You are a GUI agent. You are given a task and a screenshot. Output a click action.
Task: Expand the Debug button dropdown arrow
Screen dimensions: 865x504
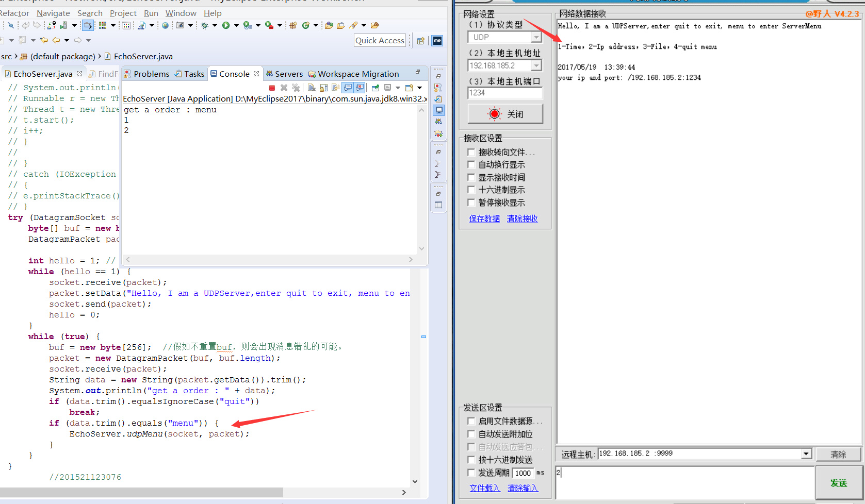tap(215, 25)
